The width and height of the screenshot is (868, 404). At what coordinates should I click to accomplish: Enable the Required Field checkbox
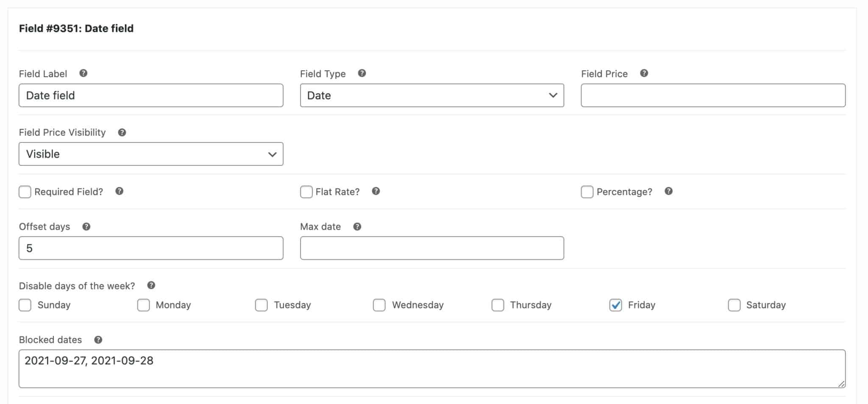25,192
